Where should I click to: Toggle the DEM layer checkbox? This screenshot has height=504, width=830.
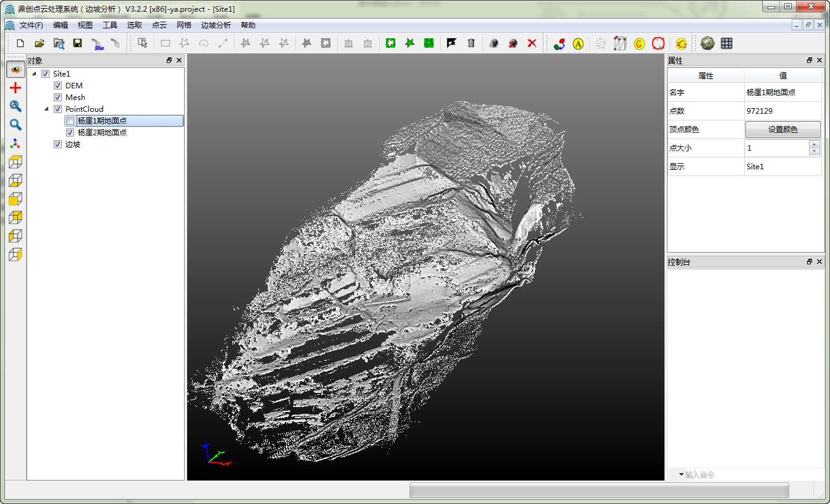click(57, 86)
